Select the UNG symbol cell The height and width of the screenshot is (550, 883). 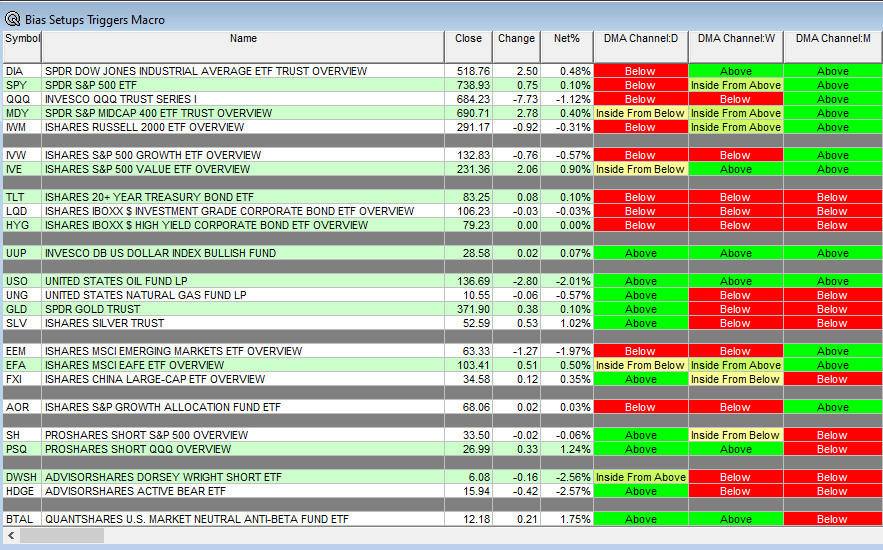(22, 295)
